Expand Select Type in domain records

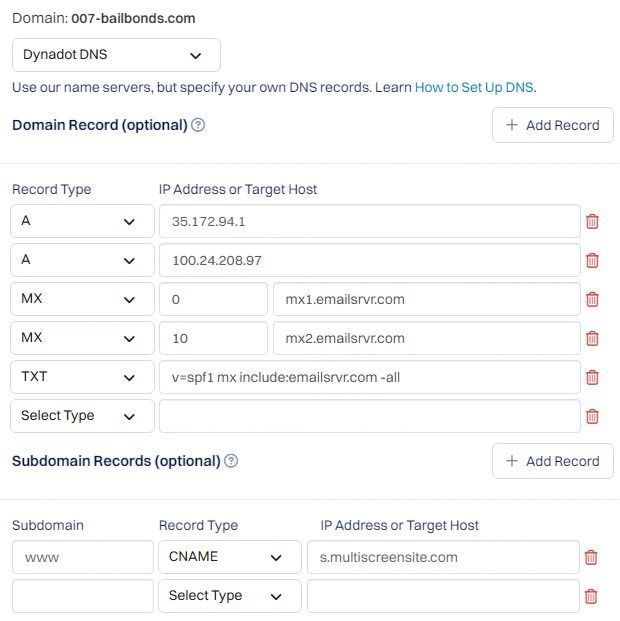coord(82,416)
